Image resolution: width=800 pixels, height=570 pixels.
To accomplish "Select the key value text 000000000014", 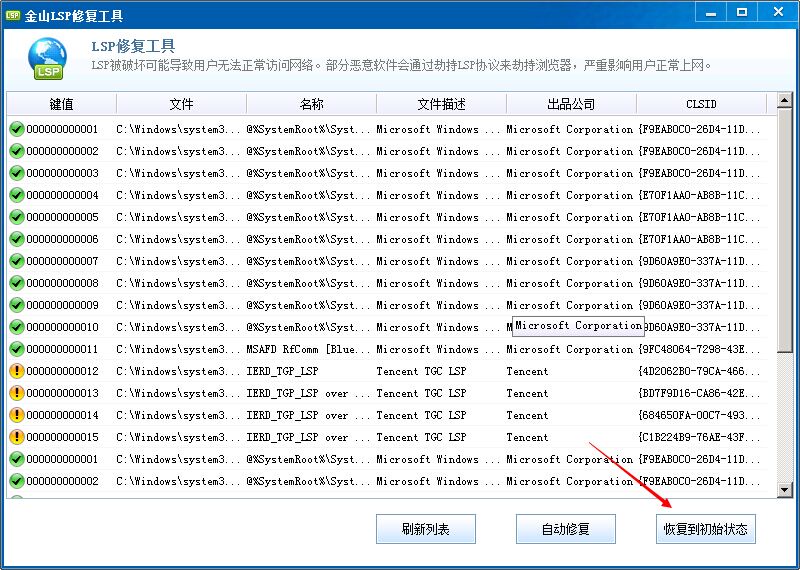I will point(62,414).
